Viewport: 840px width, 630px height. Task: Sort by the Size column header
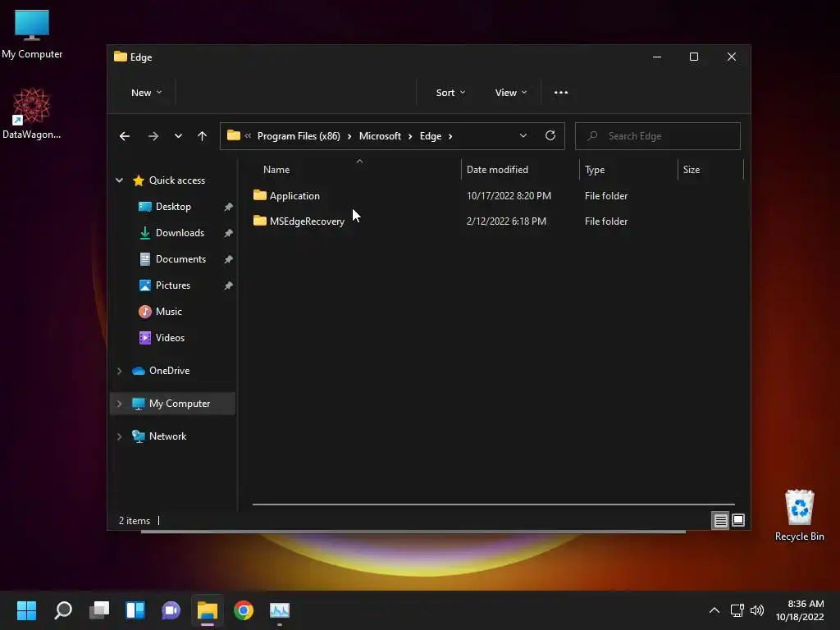(x=691, y=170)
